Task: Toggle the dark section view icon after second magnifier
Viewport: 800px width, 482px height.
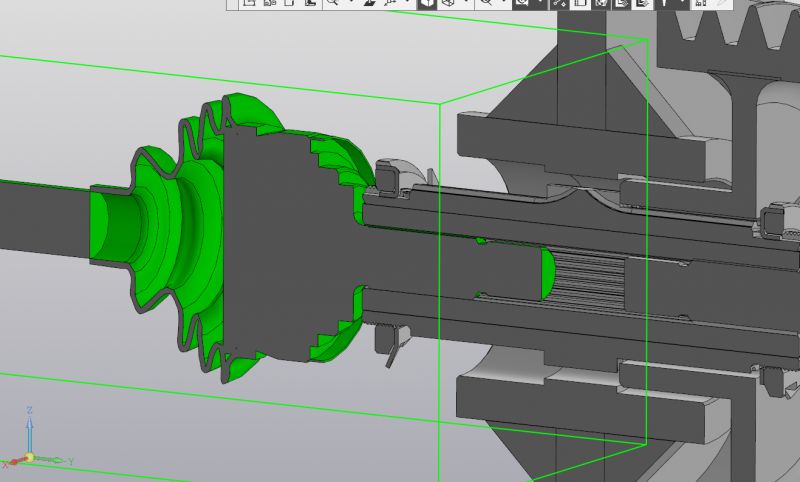Action: pos(521,4)
